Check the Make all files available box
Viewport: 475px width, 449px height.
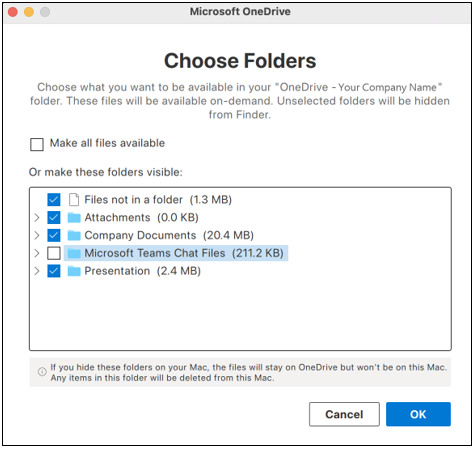[x=37, y=145]
